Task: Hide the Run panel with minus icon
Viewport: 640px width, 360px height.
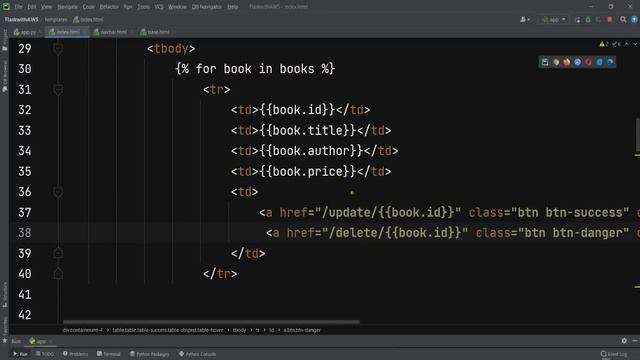Action: coord(635,341)
